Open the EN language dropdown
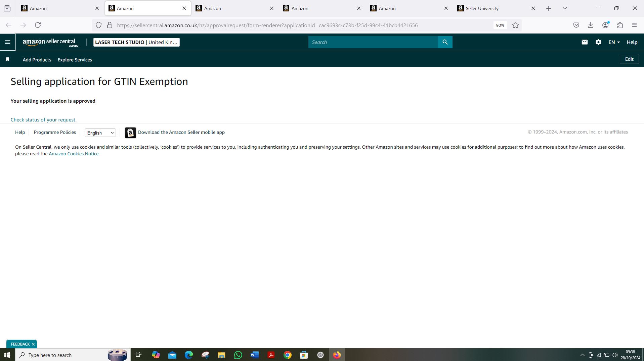Viewport: 644px width, 361px height. [614, 42]
